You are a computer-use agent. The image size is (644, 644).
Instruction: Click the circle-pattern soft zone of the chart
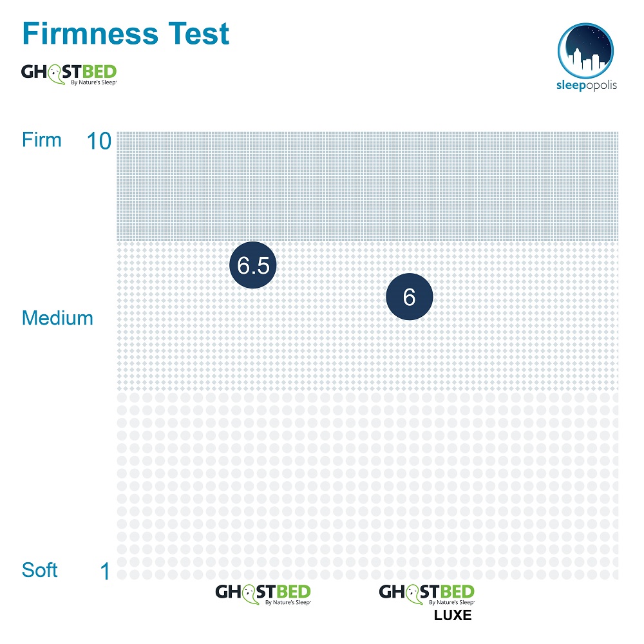[x=367, y=486]
